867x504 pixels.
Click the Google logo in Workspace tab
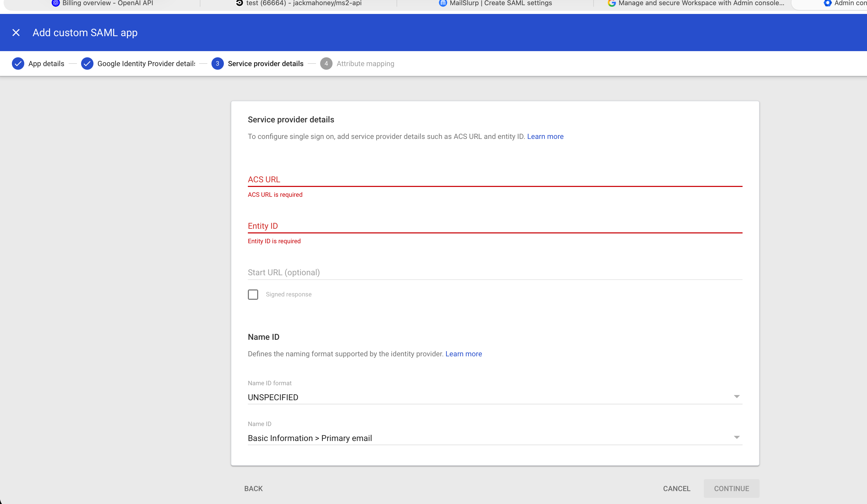[611, 3]
